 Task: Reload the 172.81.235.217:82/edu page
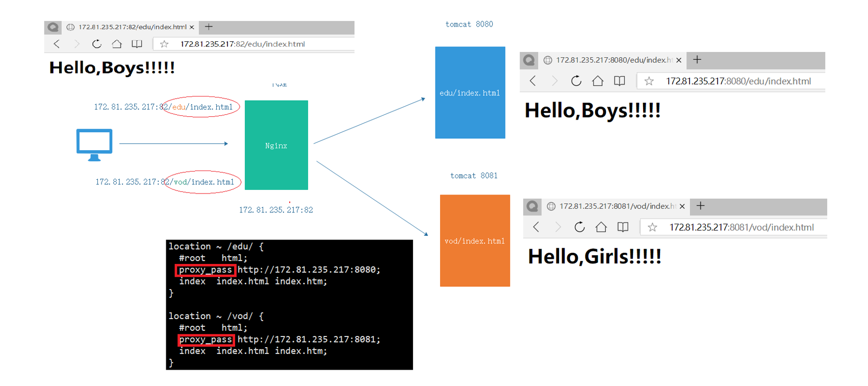(96, 44)
